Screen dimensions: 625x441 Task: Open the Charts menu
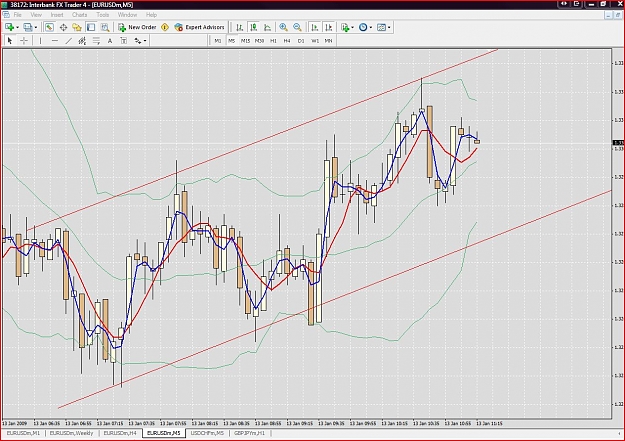79,15
